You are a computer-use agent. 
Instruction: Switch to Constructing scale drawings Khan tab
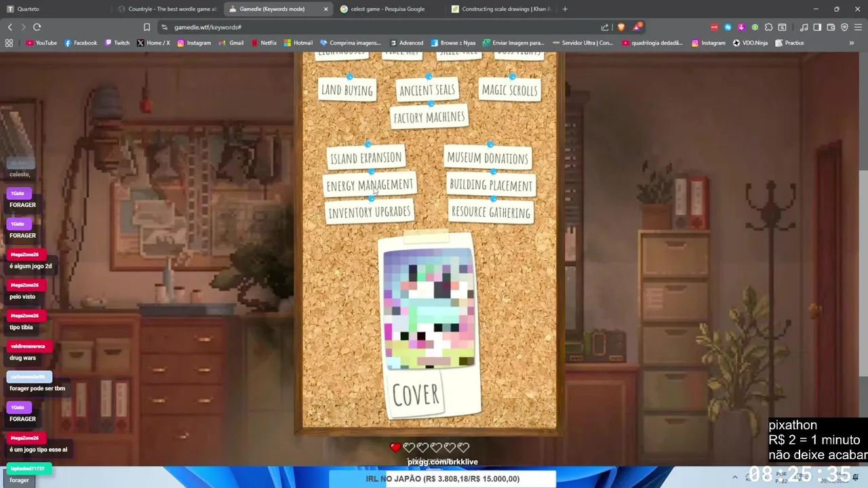500,9
